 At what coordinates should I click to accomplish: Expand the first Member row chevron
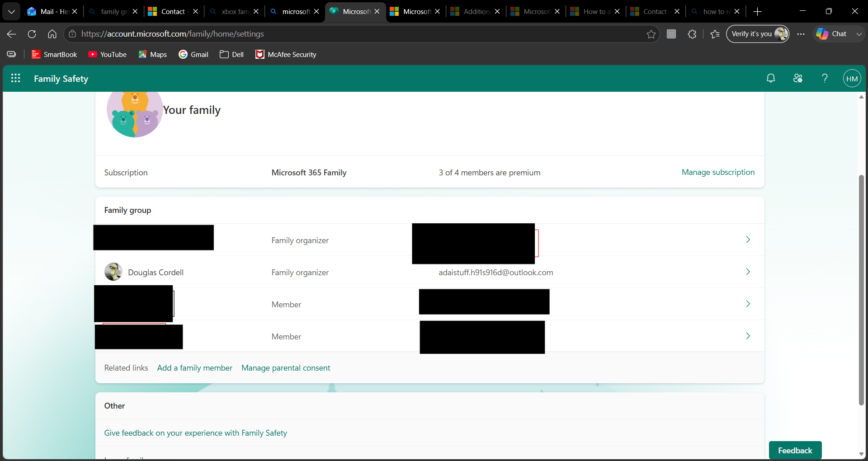(x=748, y=304)
